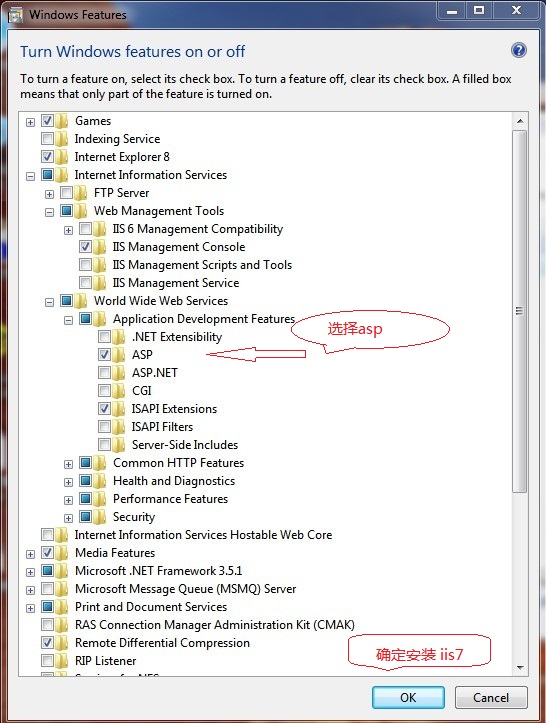Toggle the IIS Management Console checkbox

coord(85,246)
